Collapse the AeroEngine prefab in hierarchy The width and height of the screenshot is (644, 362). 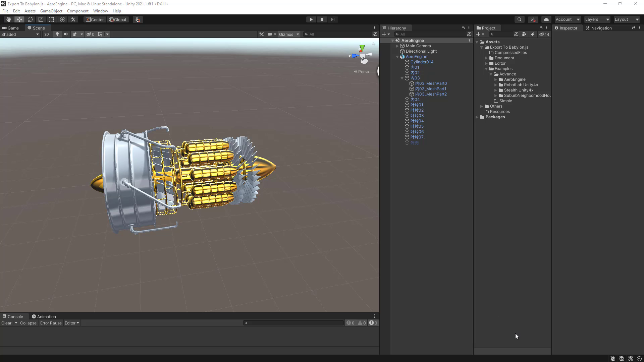point(397,57)
